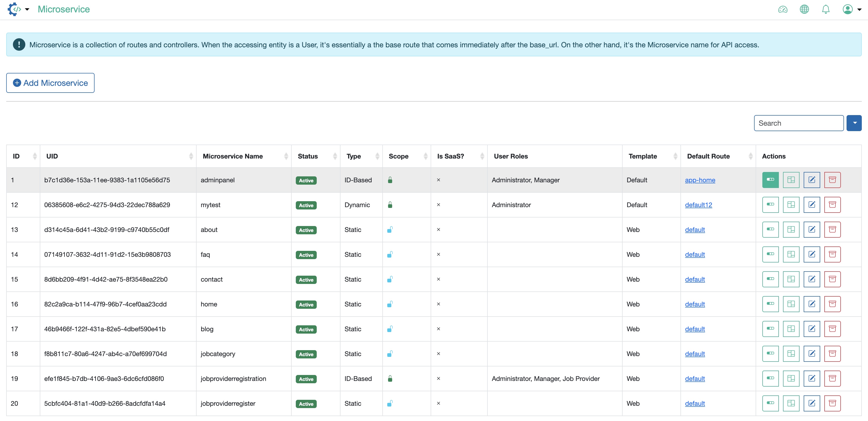Click the Search input field
This screenshot has height=421, width=868.
799,123
